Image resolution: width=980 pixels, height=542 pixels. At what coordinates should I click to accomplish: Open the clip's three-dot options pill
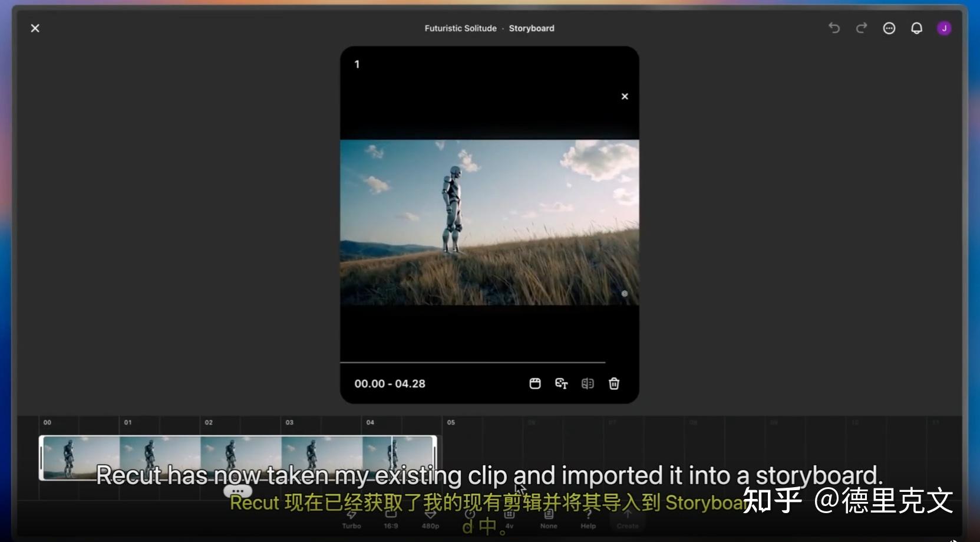pos(237,491)
